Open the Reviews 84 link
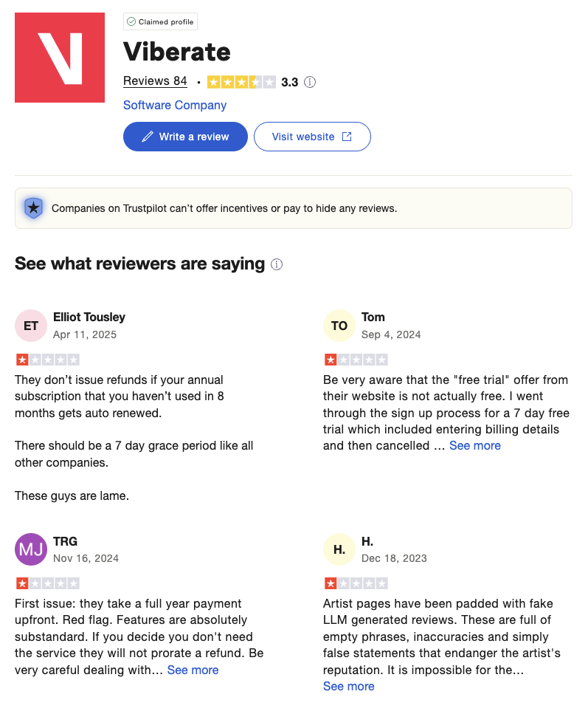The image size is (588, 714). tap(155, 81)
